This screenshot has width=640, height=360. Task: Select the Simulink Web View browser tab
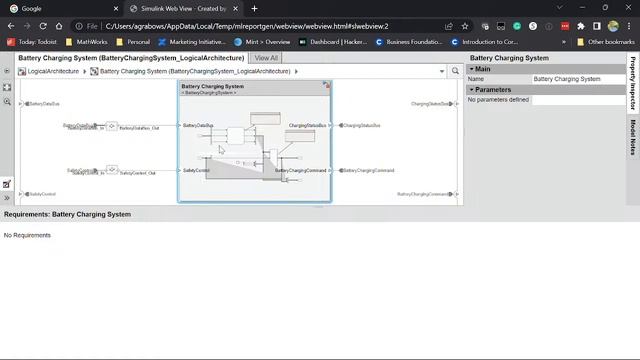pyautogui.click(x=184, y=9)
